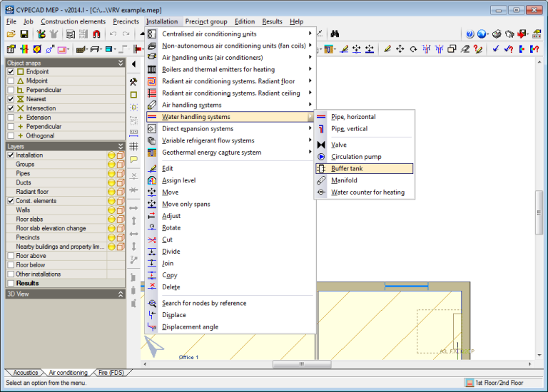Expand the 3D View panel
Screen dimensions: 548x392
tap(121, 294)
